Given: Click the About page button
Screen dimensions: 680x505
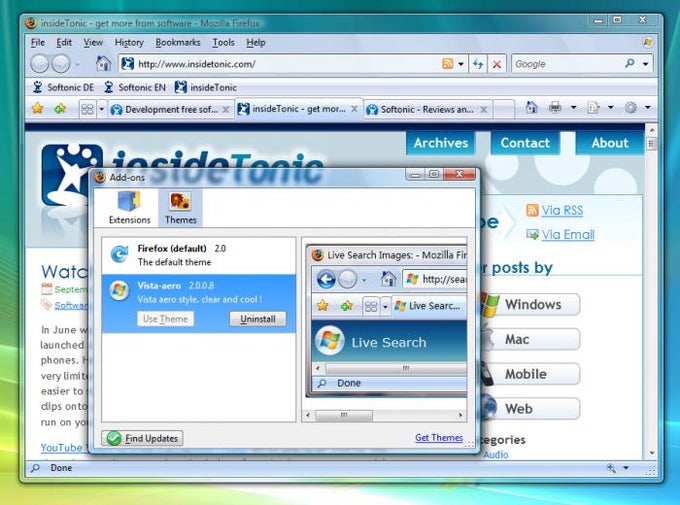Looking at the screenshot, I should tap(610, 143).
